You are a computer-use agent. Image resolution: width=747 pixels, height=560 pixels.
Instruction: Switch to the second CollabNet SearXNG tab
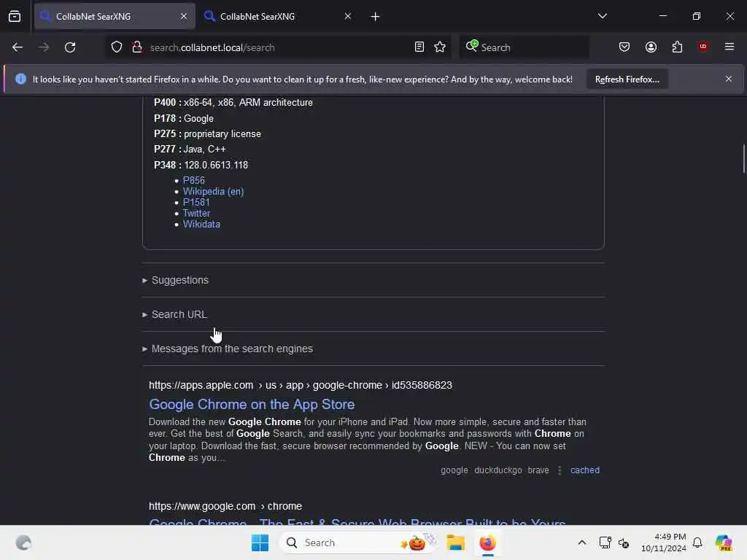[279, 17]
